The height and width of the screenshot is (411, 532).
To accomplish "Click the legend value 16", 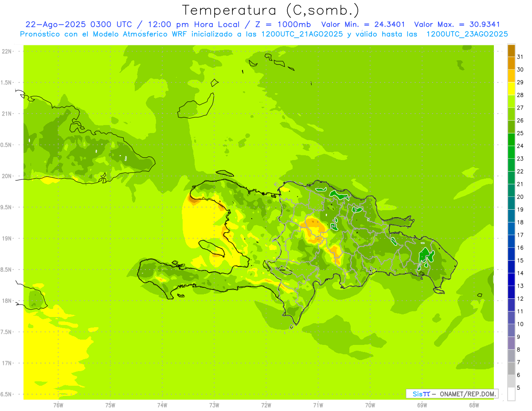I will pos(520,248).
